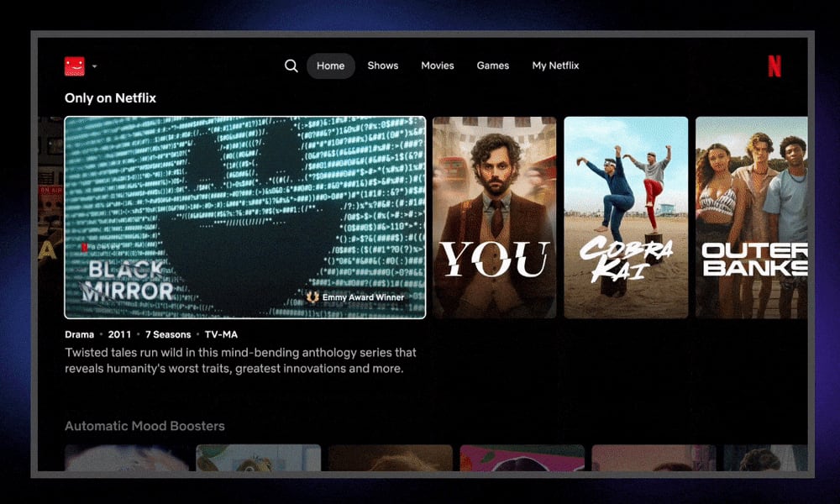Click the red smiley profile avatar
This screenshot has height=504, width=840.
75,66
